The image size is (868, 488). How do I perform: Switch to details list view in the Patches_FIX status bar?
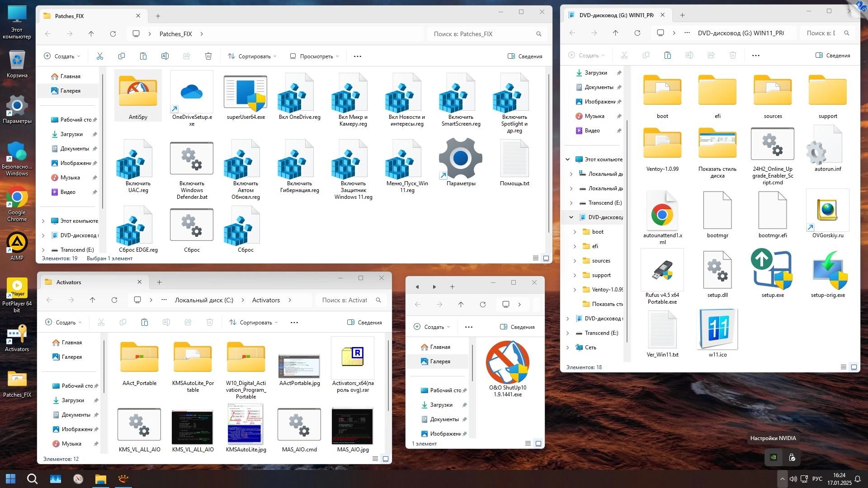[535, 258]
